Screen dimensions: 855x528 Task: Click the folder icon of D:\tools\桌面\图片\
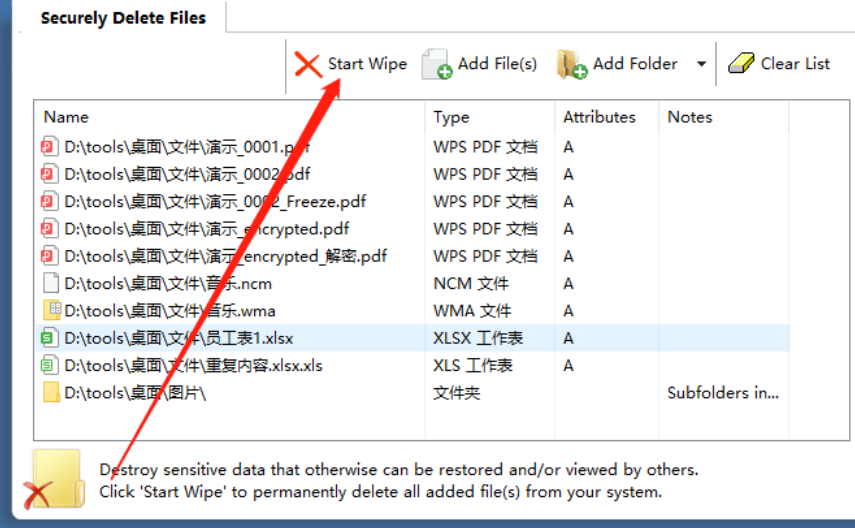pyautogui.click(x=51, y=392)
